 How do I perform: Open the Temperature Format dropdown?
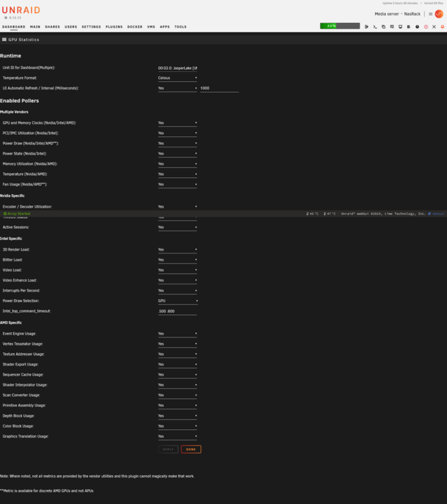[177, 78]
